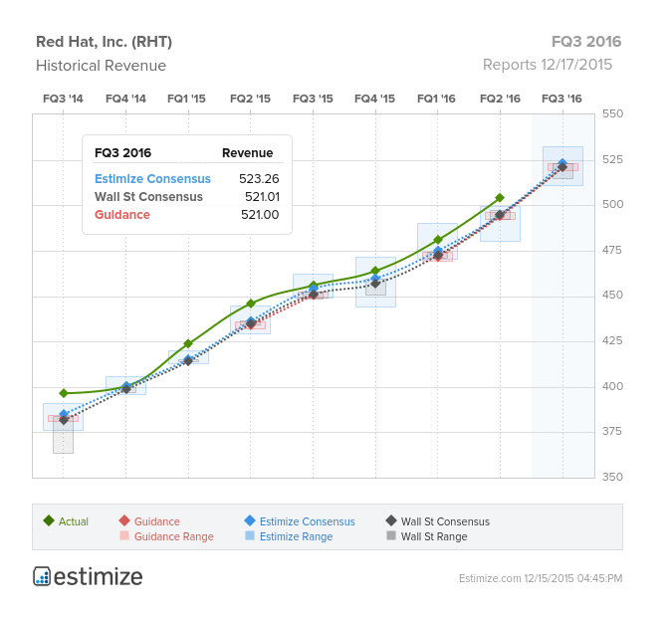Image resolution: width=672 pixels, height=617 pixels.
Task: Click the Estimize Consensus point for FQ3 '14
Action: pyautogui.click(x=64, y=413)
